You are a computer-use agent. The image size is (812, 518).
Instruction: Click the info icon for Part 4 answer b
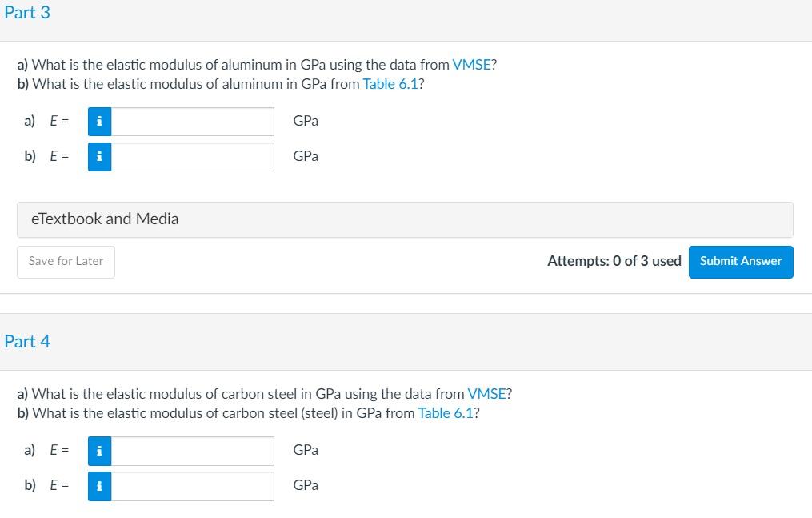(99, 486)
